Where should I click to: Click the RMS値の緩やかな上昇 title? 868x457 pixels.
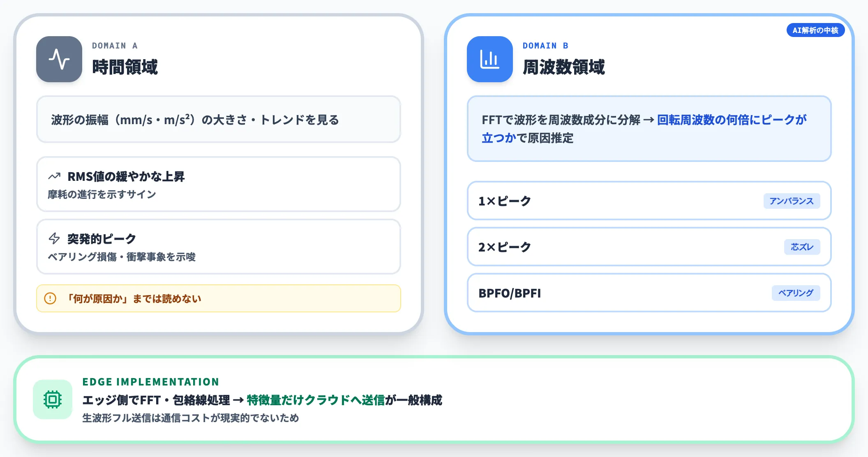126,176
